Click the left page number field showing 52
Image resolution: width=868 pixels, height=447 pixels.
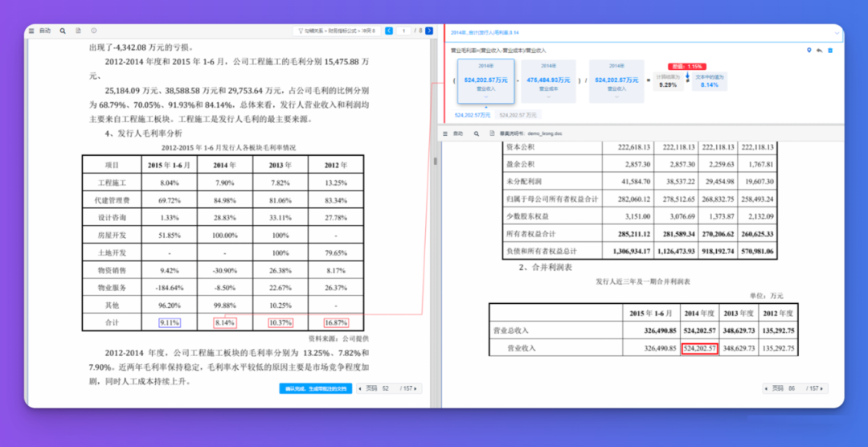[x=386, y=389]
